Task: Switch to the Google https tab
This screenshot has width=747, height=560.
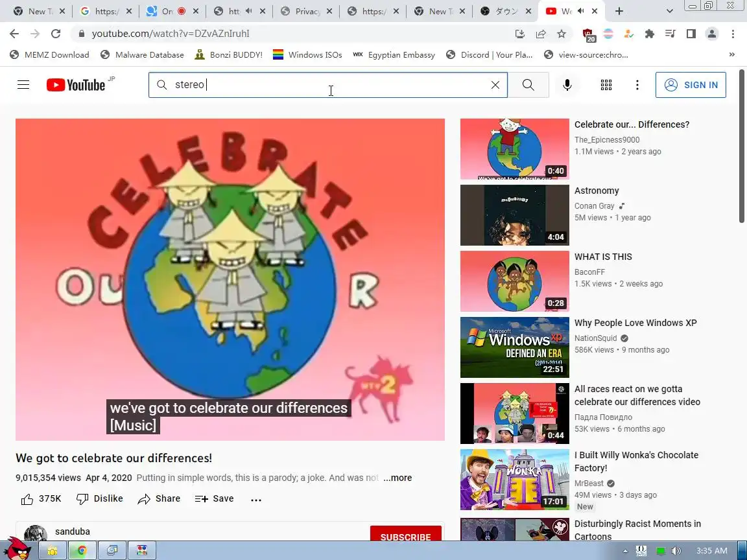Action: 106,11
